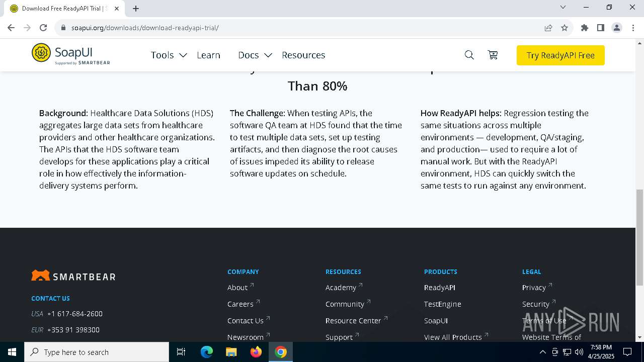644x362 pixels.
Task: Launch Firefox from the taskbar
Action: pos(256,352)
